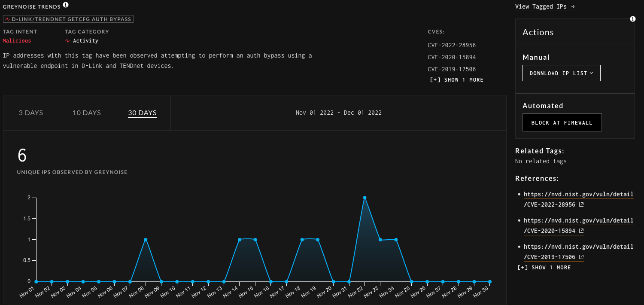Open the Download IP List dropdown
The image size is (644, 305).
[x=561, y=73]
